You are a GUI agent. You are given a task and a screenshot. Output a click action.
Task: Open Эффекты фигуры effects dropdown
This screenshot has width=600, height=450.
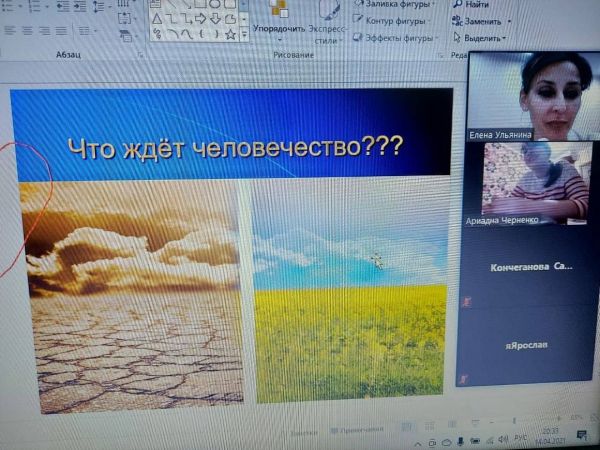pyautogui.click(x=395, y=38)
